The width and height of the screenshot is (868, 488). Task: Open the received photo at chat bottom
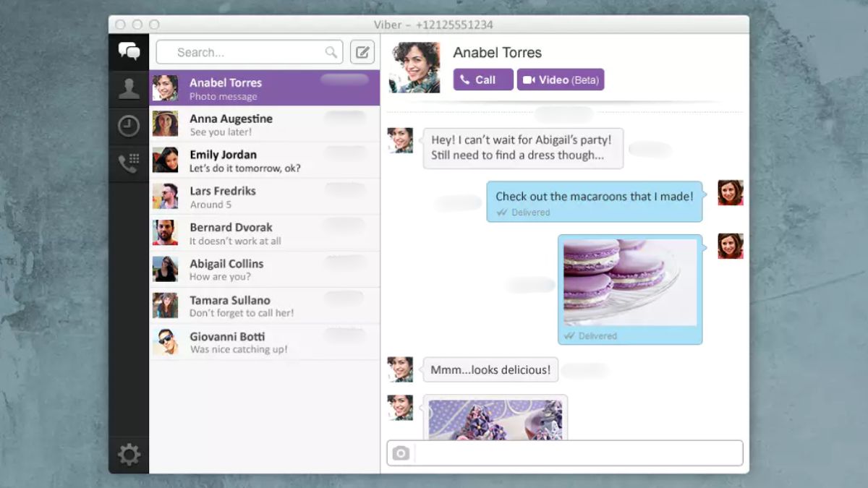click(x=495, y=420)
